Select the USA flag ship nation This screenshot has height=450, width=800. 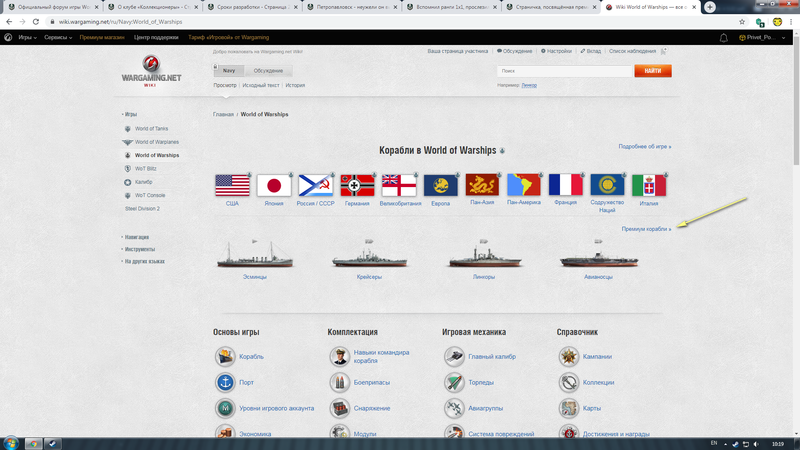point(232,185)
